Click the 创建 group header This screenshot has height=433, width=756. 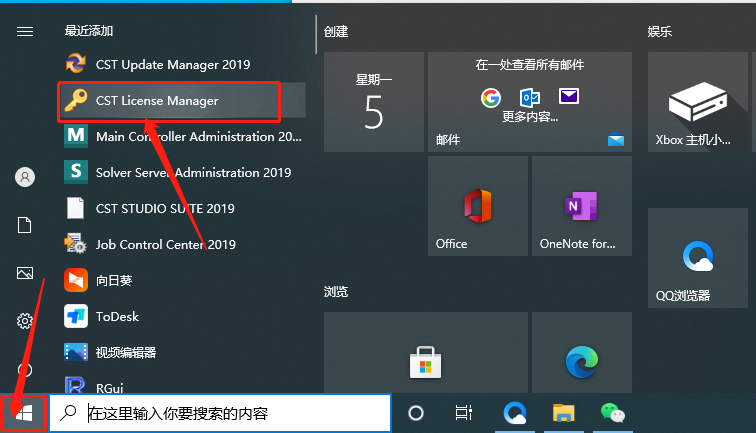click(336, 32)
